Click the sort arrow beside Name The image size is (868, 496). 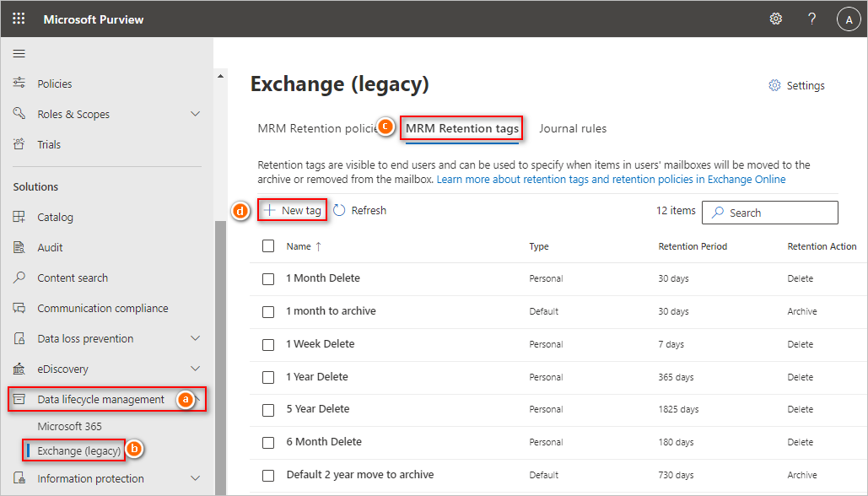point(318,246)
